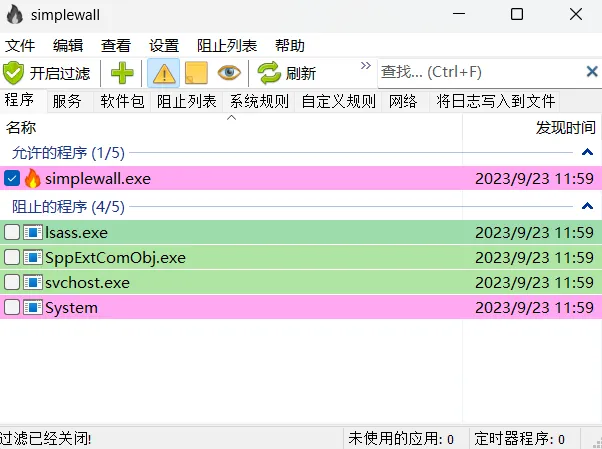Click the green shield enable filters icon
Screen dimensions: 602x449
pyautogui.click(x=13, y=73)
